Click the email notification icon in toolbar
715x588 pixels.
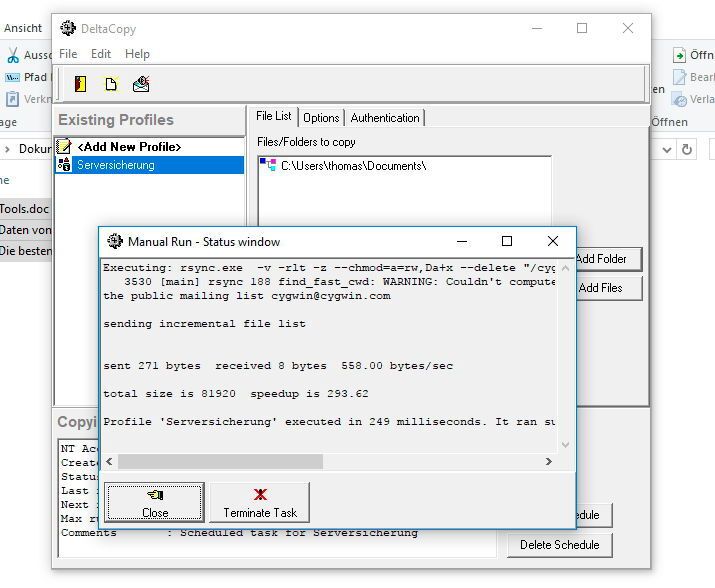(x=141, y=84)
